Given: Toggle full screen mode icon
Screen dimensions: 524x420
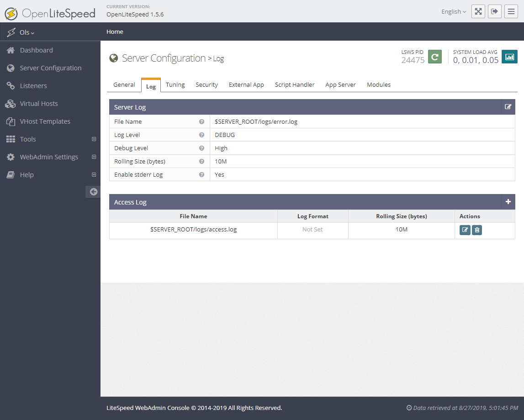Looking at the screenshot, I should [478, 11].
